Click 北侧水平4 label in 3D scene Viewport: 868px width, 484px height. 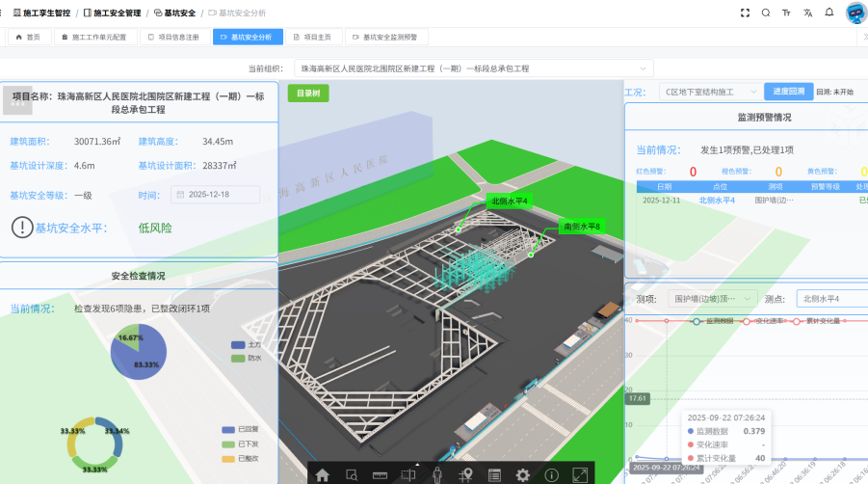pyautogui.click(x=510, y=201)
